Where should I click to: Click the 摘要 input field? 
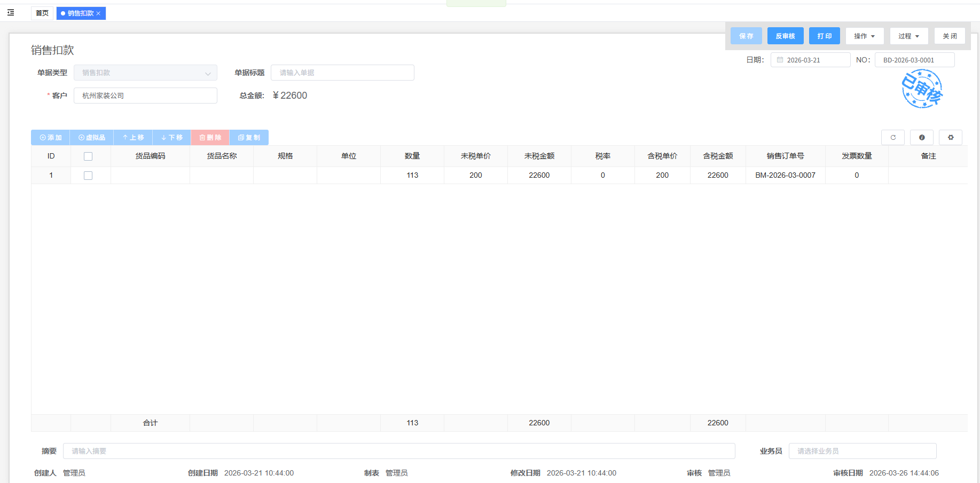tap(398, 451)
